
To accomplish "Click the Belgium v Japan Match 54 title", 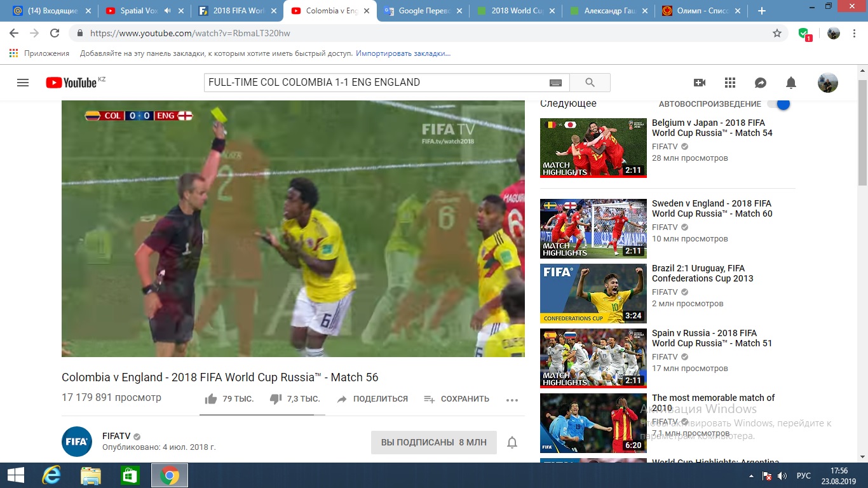I will (x=712, y=128).
